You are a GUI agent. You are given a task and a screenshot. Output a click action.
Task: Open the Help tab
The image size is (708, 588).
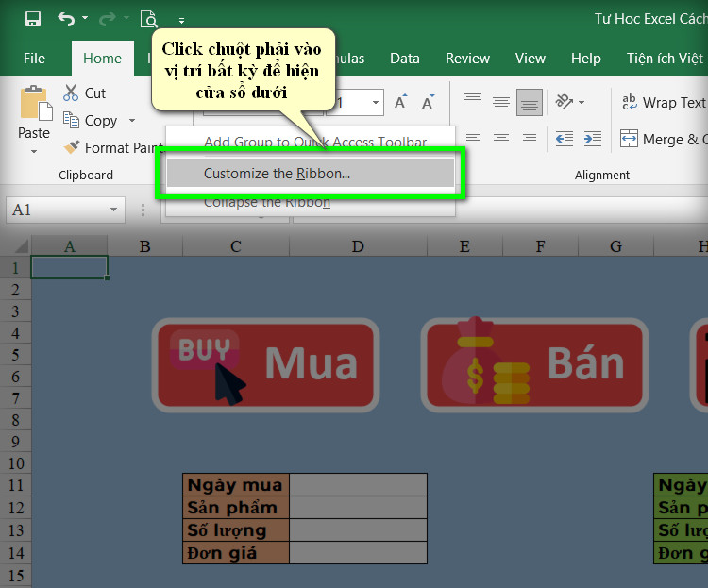tap(585, 59)
